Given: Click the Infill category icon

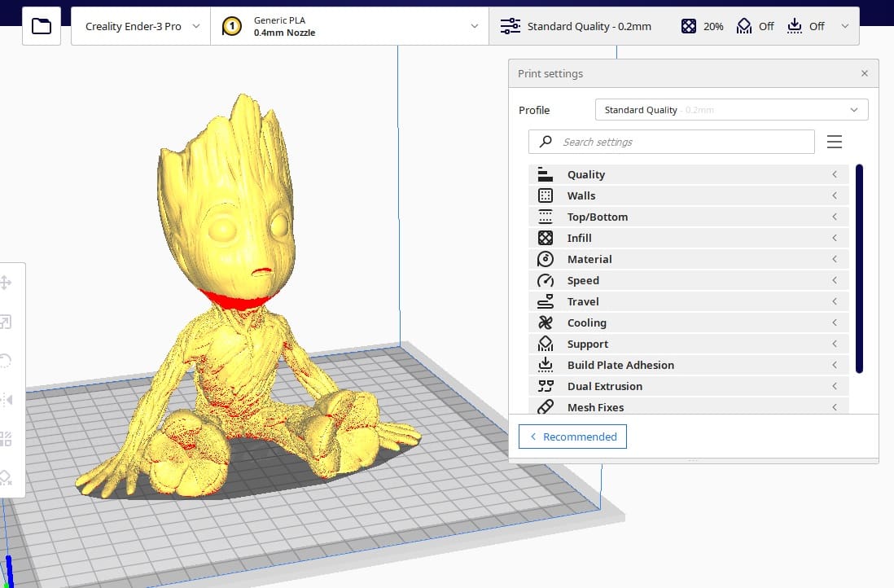Looking at the screenshot, I should 545,238.
